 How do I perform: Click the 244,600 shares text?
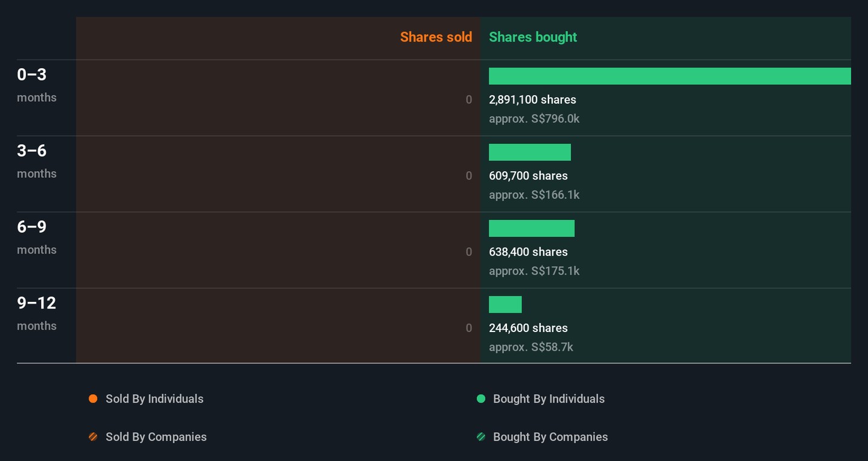tap(528, 328)
